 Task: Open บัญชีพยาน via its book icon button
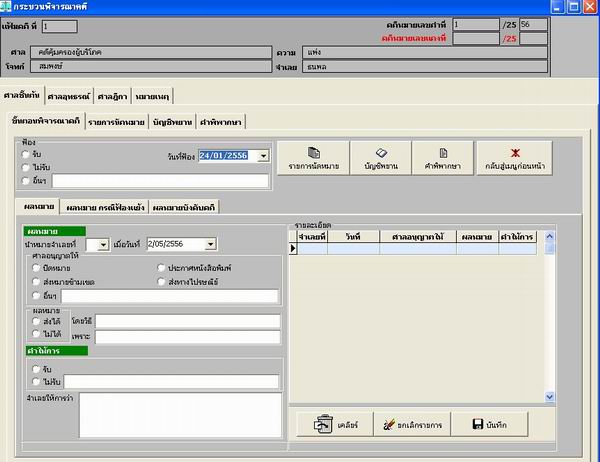click(381, 158)
